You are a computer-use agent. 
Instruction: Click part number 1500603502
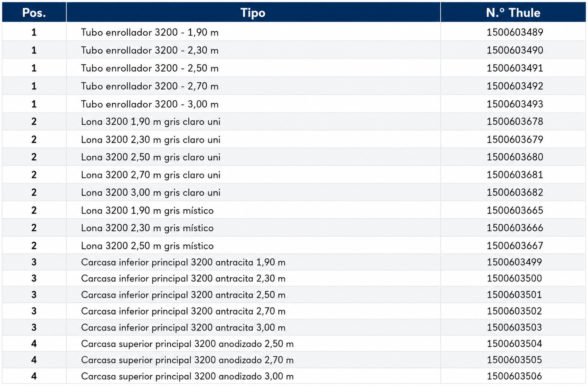click(514, 311)
